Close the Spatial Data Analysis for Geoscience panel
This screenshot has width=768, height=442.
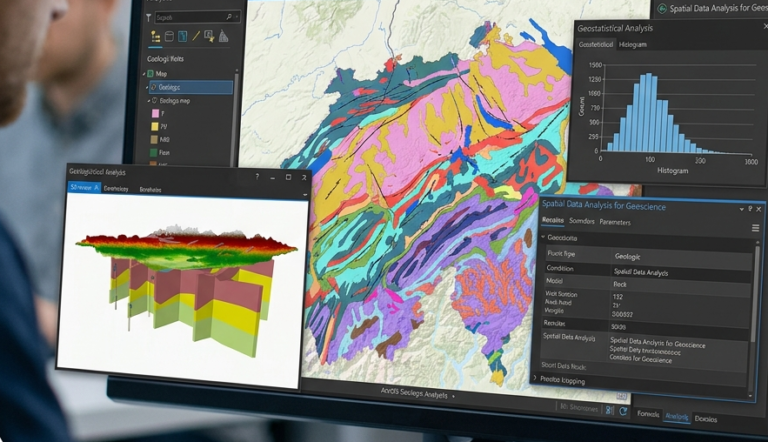click(x=759, y=209)
